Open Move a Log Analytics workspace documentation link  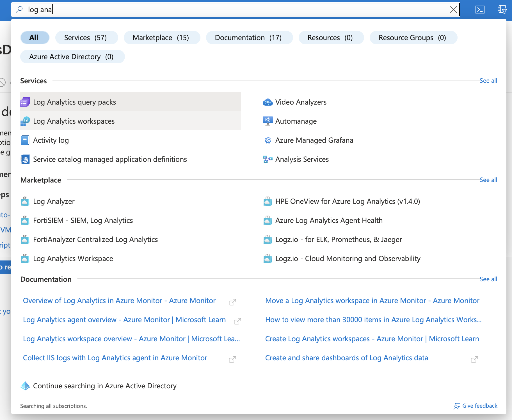[x=372, y=301]
